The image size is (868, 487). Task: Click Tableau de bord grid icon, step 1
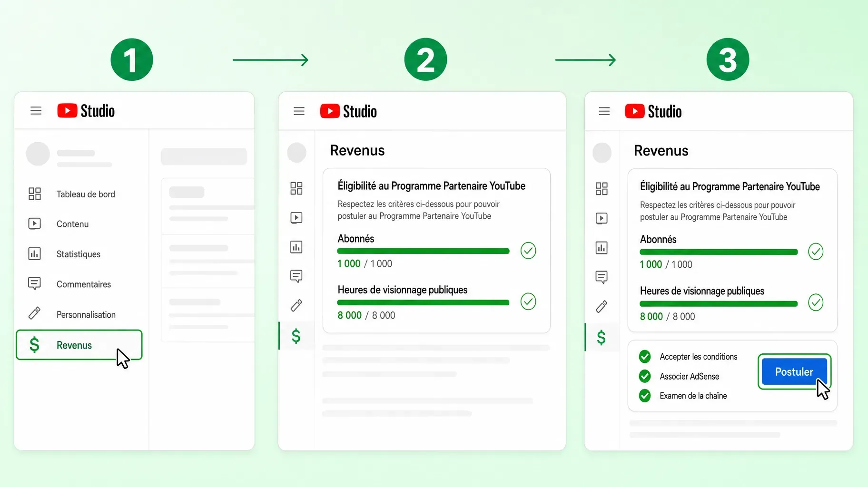(35, 194)
